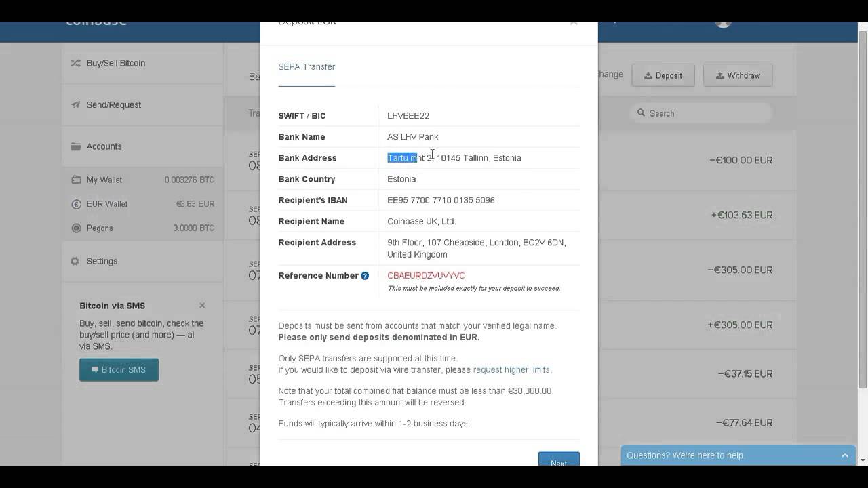Click Bank Country value Estonia

(401, 180)
